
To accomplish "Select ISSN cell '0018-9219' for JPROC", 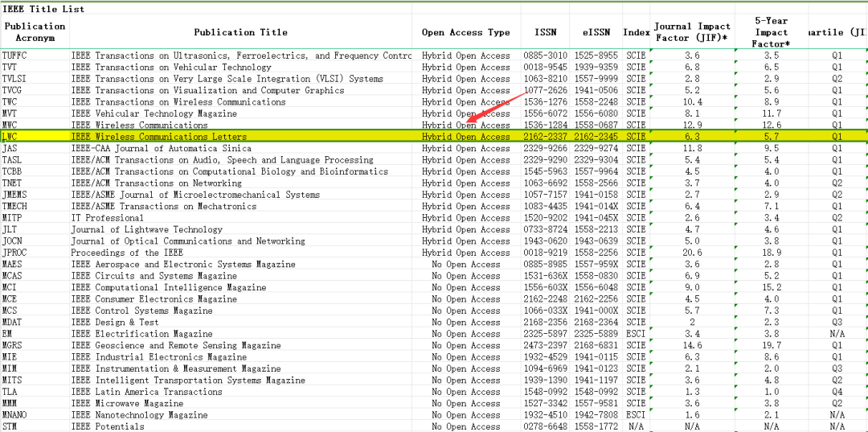I will pos(546,253).
